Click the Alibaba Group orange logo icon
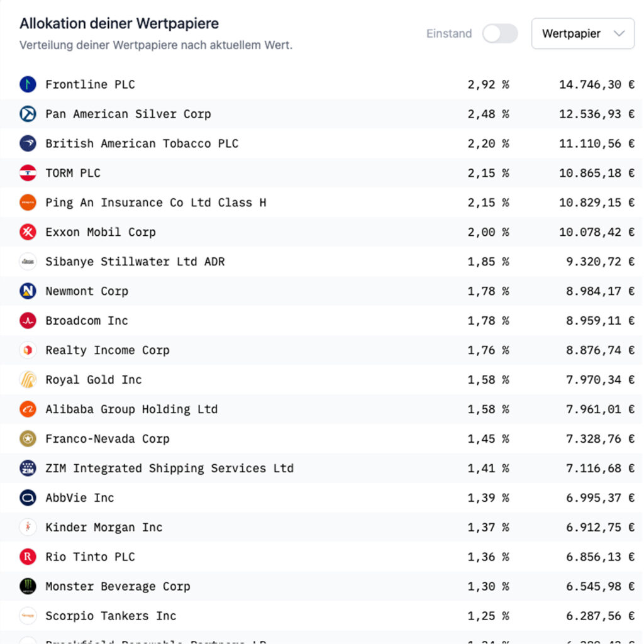This screenshot has width=644, height=644. click(28, 409)
